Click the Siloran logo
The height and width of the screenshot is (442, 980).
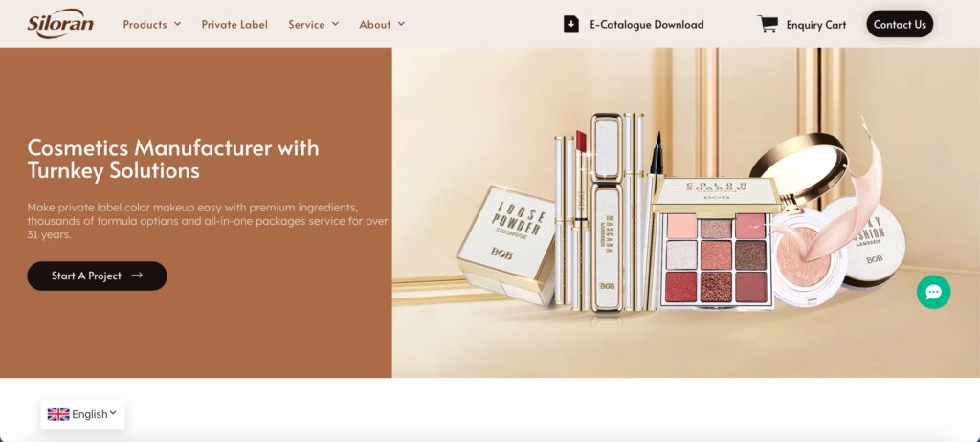click(60, 24)
